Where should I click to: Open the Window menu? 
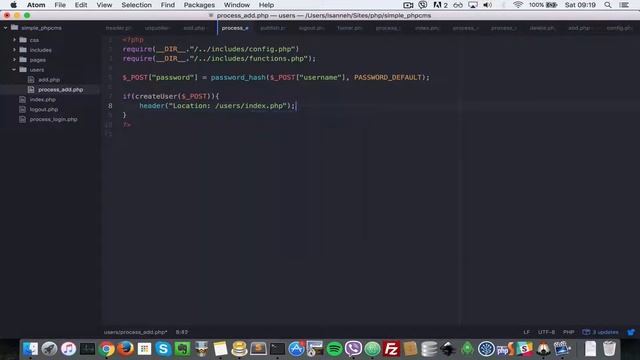tap(237, 5)
